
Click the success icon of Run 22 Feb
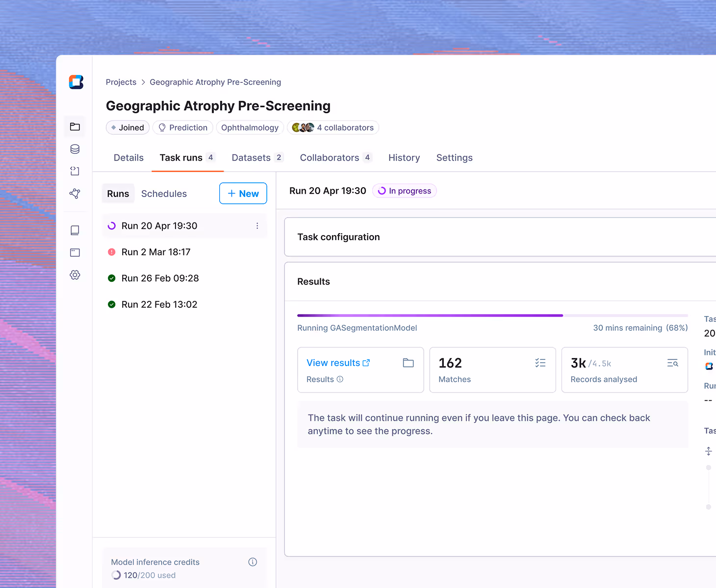click(x=112, y=304)
